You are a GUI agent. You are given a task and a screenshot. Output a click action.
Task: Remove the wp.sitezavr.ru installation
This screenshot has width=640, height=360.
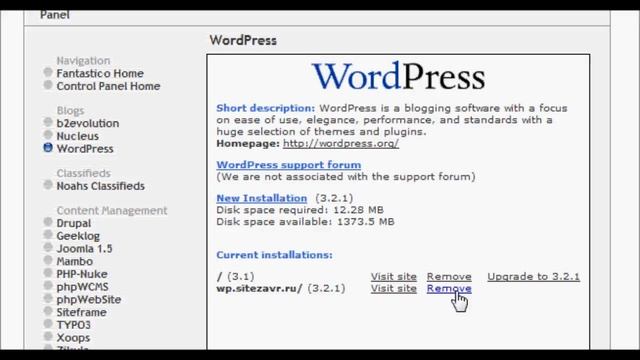(x=449, y=289)
